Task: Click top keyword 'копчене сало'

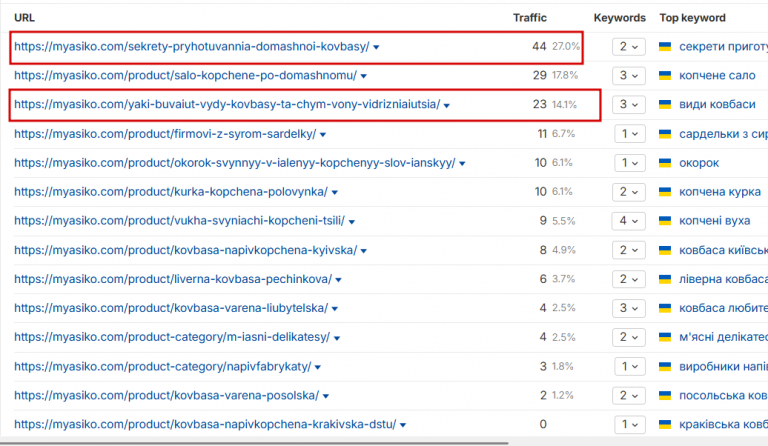Action: (x=717, y=75)
